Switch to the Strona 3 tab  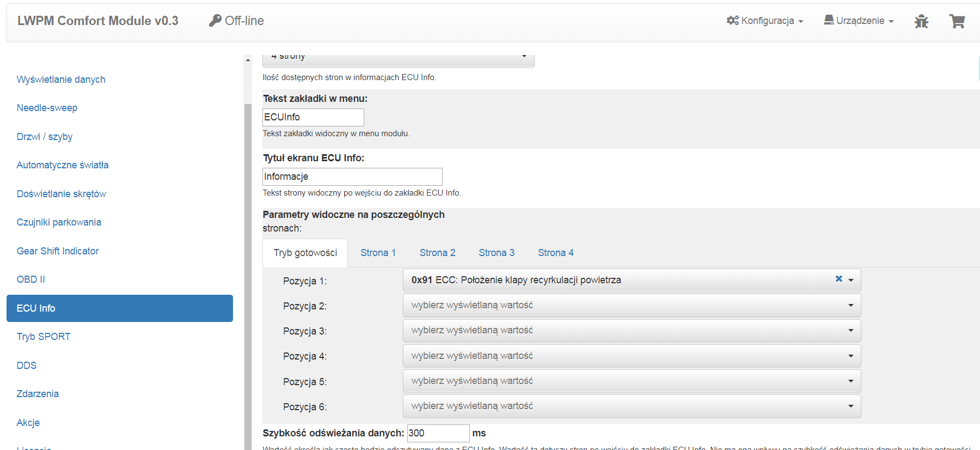click(x=496, y=253)
